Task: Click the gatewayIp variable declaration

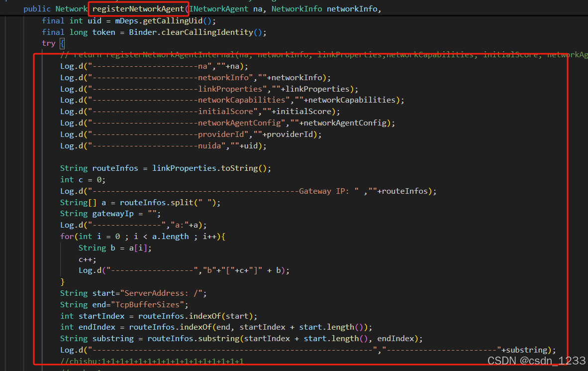Action: [110, 214]
